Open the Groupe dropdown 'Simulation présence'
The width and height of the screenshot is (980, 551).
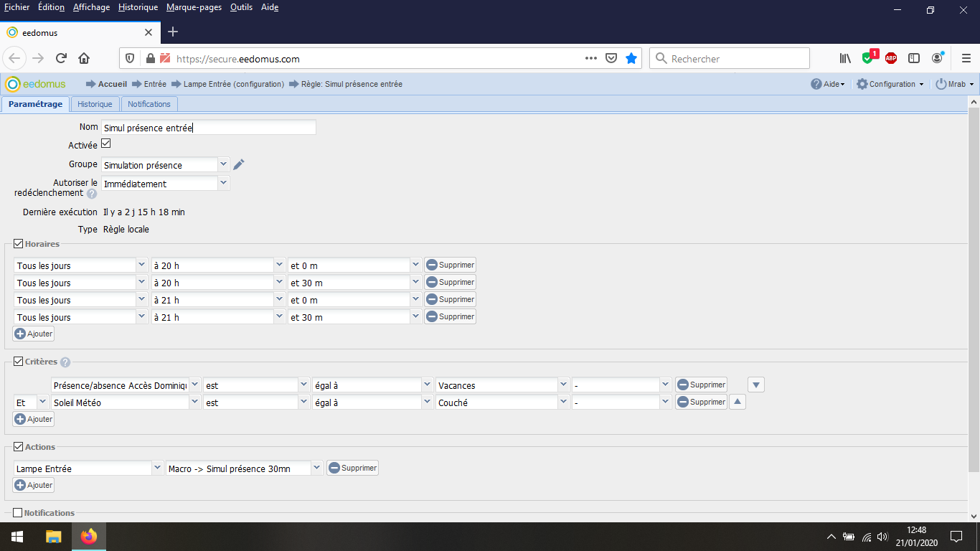166,165
